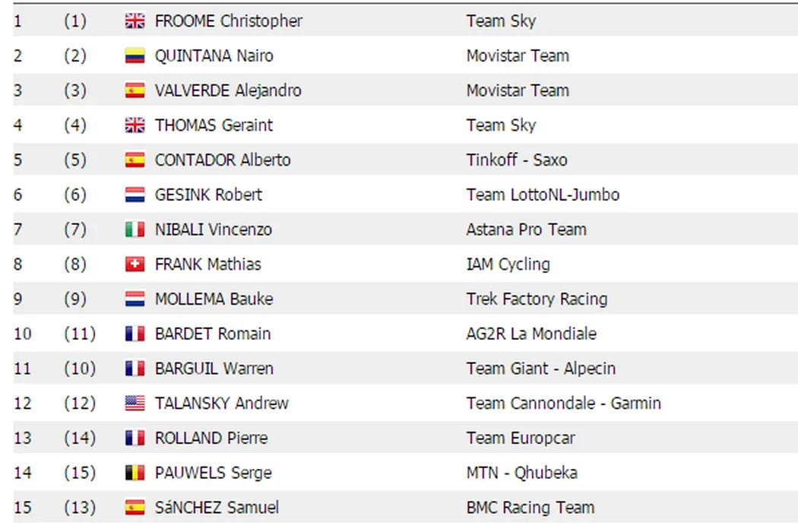This screenshot has width=798, height=532.
Task: Click rider name BARGUIL Warren
Action: (214, 369)
